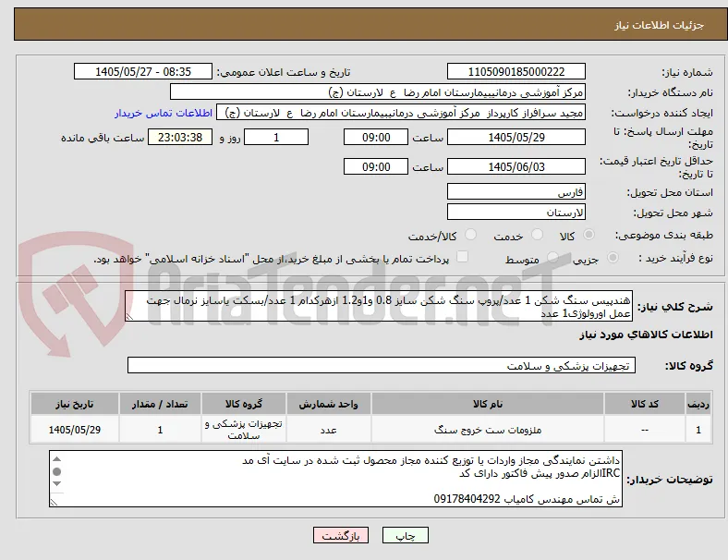
Task: Click the تعداد / مقدار column header
Action: pos(160,404)
